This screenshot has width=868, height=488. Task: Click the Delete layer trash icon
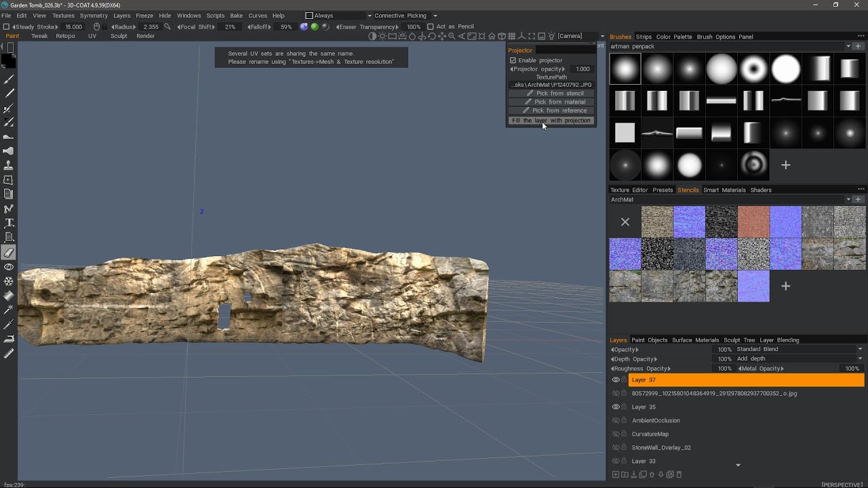click(679, 474)
